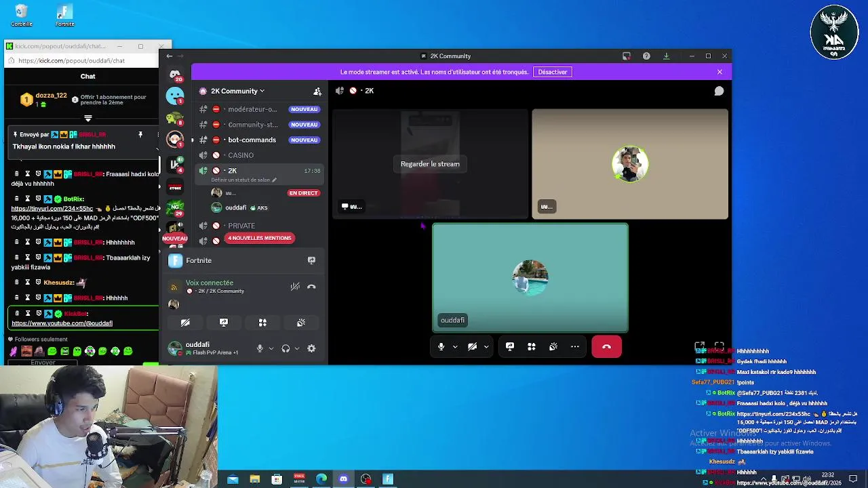Open the voice channel chat bubble icon
The height and width of the screenshot is (488, 868).
point(719,91)
